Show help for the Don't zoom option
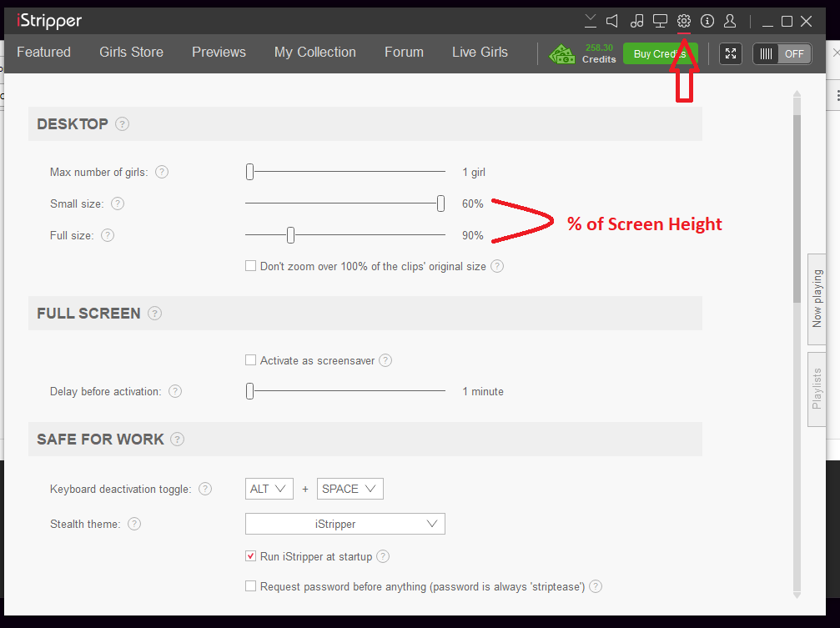Image resolution: width=840 pixels, height=628 pixels. [497, 266]
